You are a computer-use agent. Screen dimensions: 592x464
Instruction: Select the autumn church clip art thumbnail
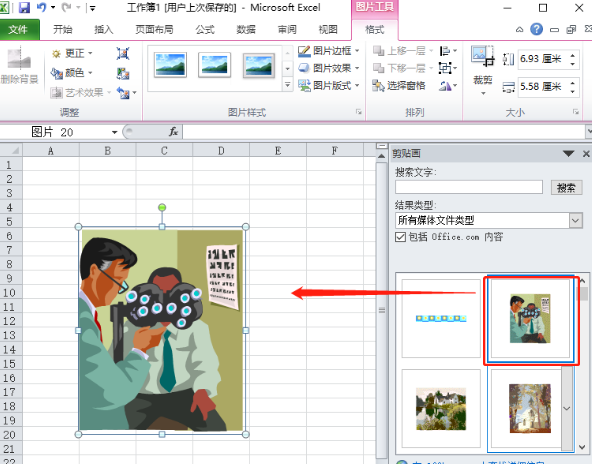(529, 409)
